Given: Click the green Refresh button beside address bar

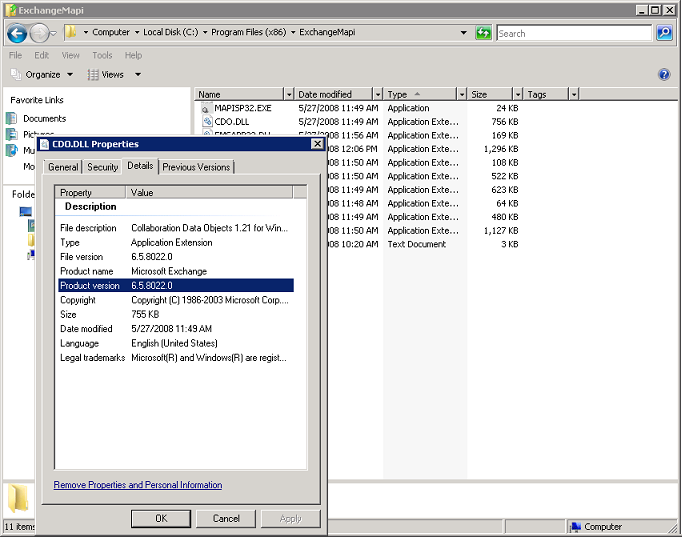Looking at the screenshot, I should click(484, 33).
